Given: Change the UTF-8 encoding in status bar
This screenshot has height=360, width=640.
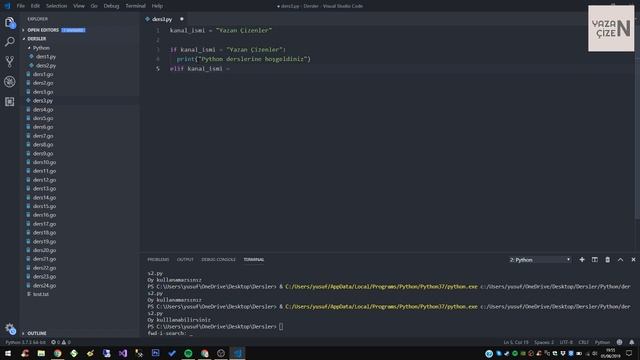Looking at the screenshot, I should [566, 342].
